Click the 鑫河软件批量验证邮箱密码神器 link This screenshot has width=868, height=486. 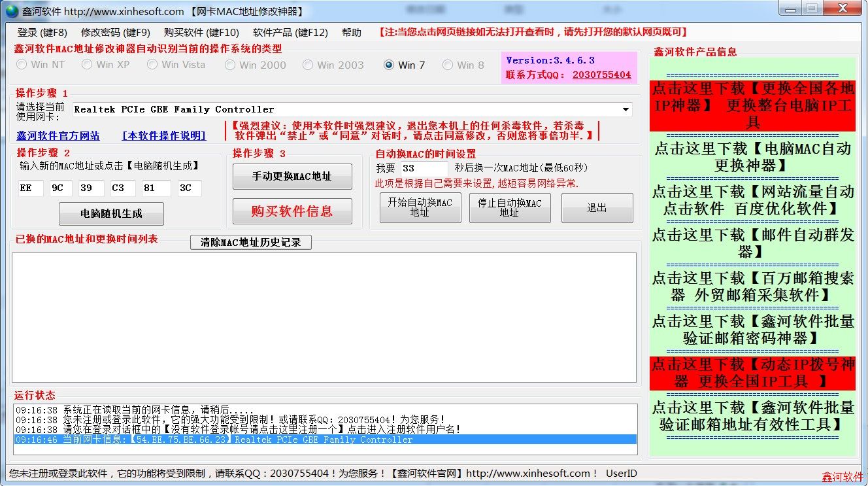(752, 330)
